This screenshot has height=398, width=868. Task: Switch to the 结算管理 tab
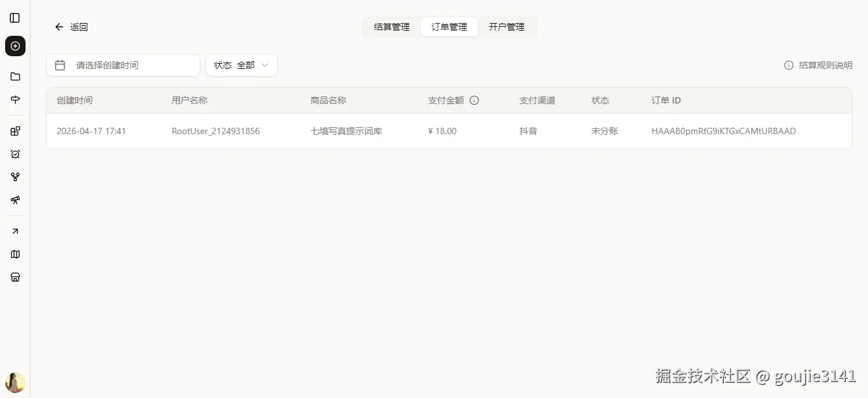pos(391,27)
